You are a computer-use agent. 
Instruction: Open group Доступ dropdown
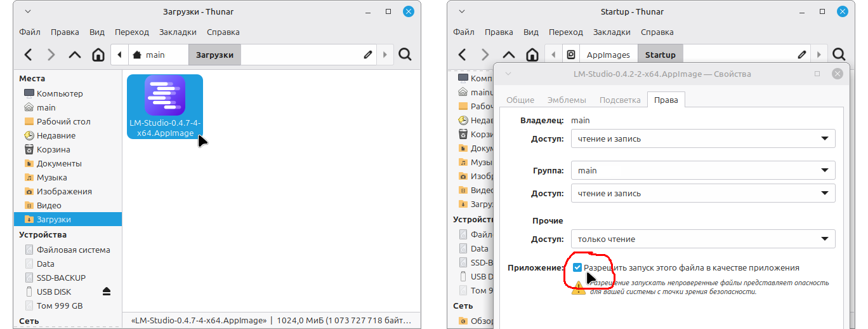click(x=703, y=193)
